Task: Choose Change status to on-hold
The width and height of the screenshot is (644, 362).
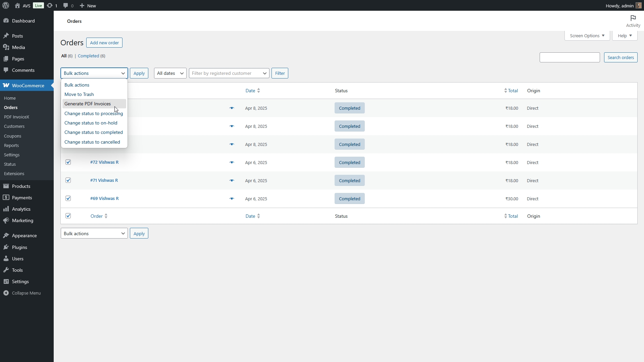Action: (x=94, y=123)
